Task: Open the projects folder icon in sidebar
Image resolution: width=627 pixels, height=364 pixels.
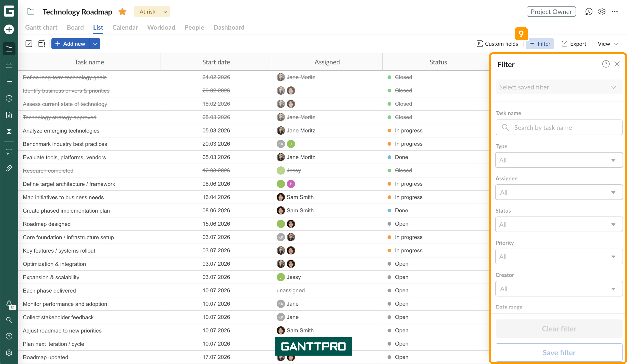Action: 9,49
